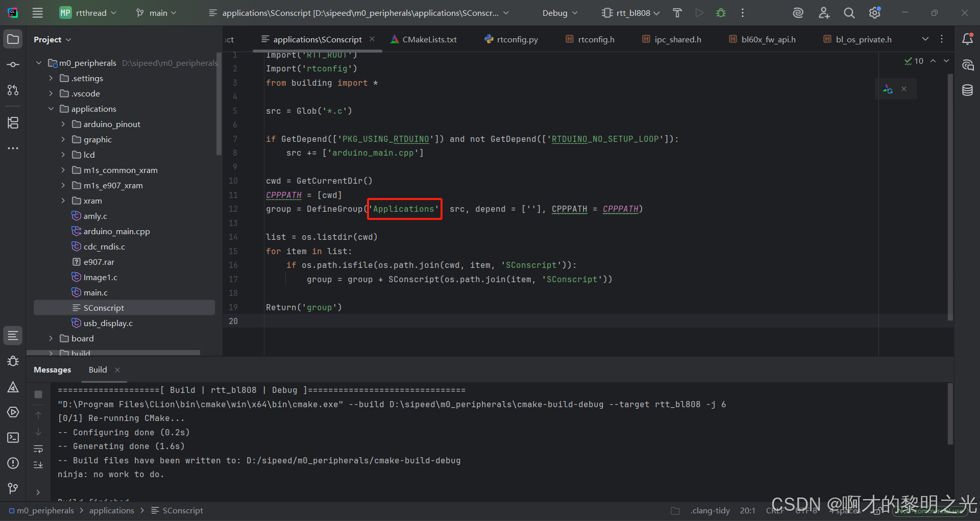Screen dimensions: 980x521
Task: Toggle soft-wrap in the Build output
Action: point(38,449)
